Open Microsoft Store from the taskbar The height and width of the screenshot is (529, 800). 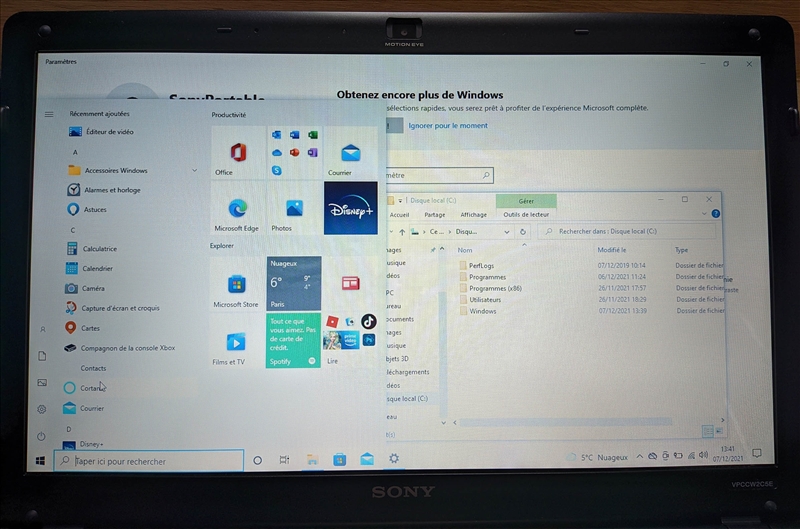tap(339, 460)
